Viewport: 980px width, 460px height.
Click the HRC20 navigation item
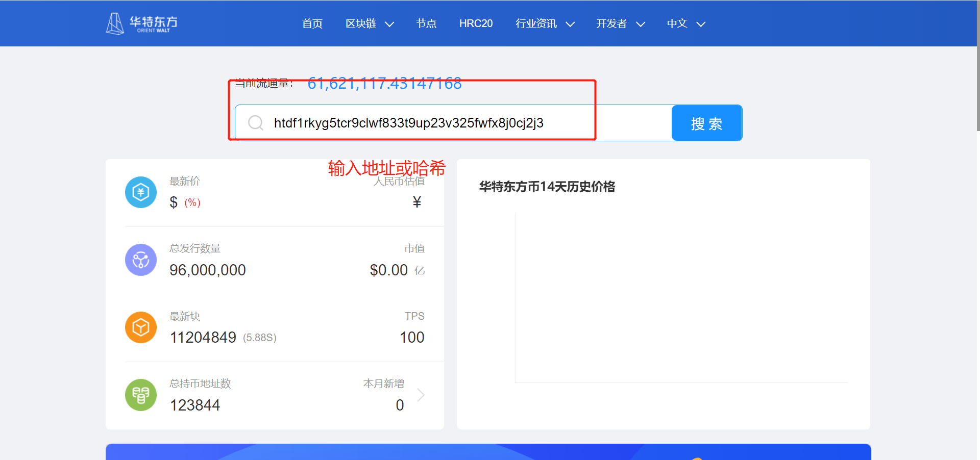pos(476,23)
